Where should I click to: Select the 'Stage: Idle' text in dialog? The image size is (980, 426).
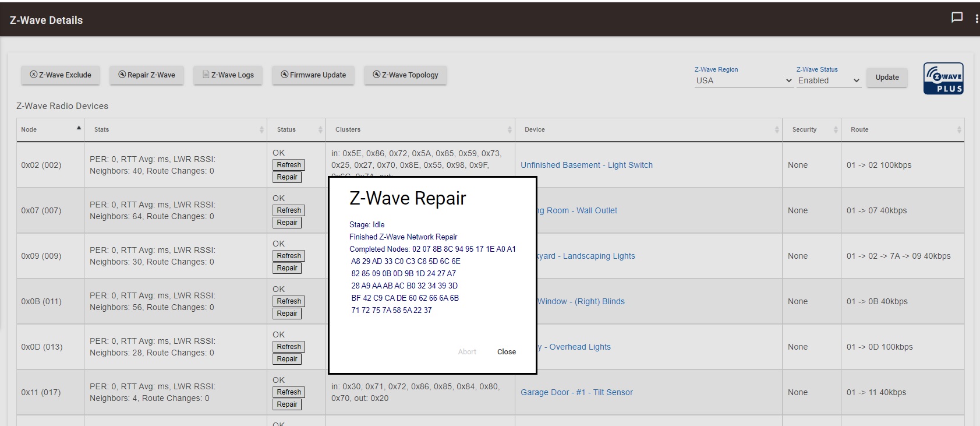[x=367, y=224]
